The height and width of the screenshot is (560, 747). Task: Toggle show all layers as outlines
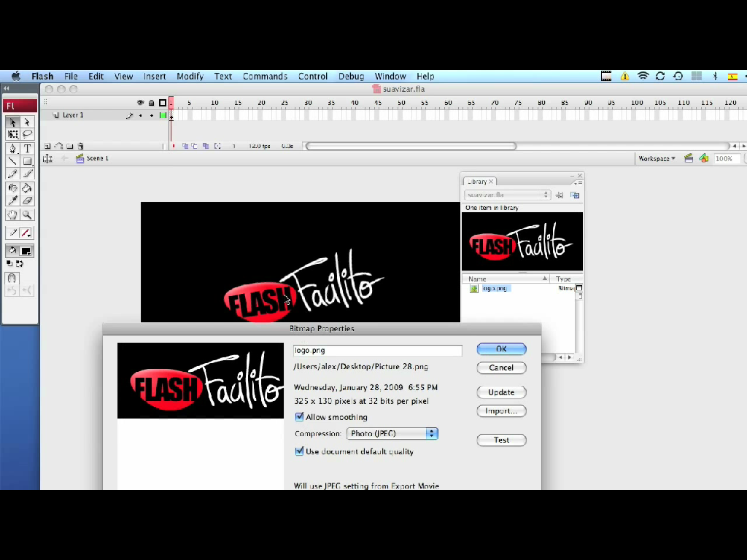click(x=163, y=103)
